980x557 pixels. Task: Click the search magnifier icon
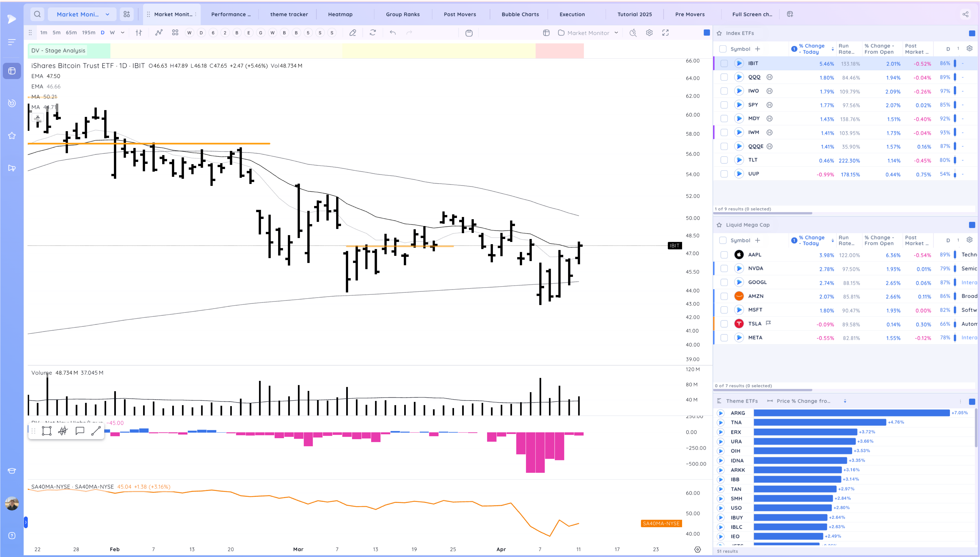(37, 14)
